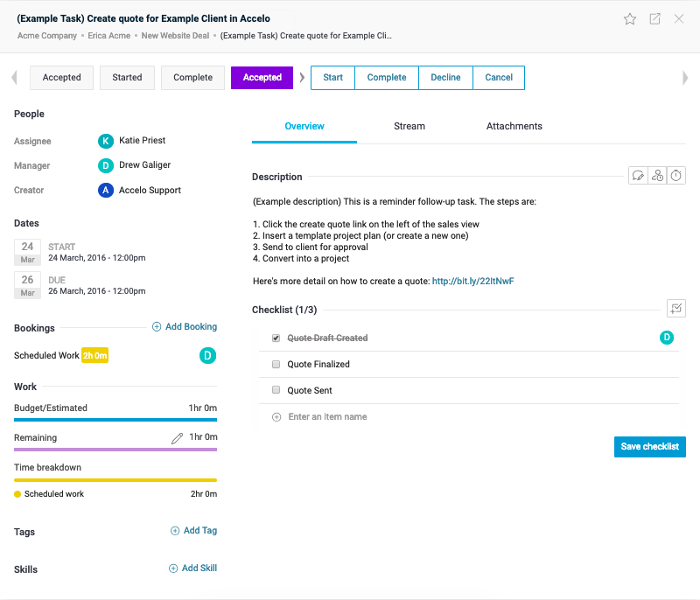
Task: Click the yellow 2h 0m scheduled work badge
Action: (x=94, y=356)
